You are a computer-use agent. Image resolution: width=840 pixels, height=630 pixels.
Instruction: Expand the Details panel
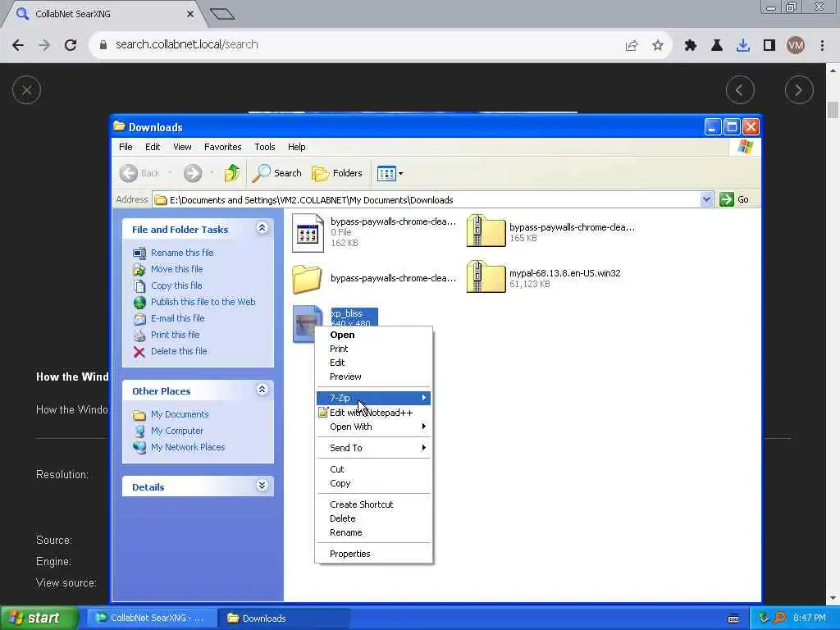coord(262,486)
